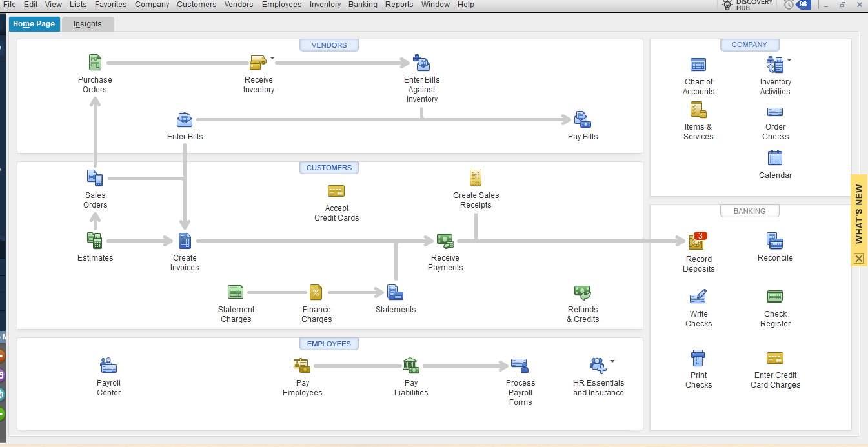This screenshot has height=447, width=868.
Task: Click Accept Credit Cards icon
Action: pos(336,191)
